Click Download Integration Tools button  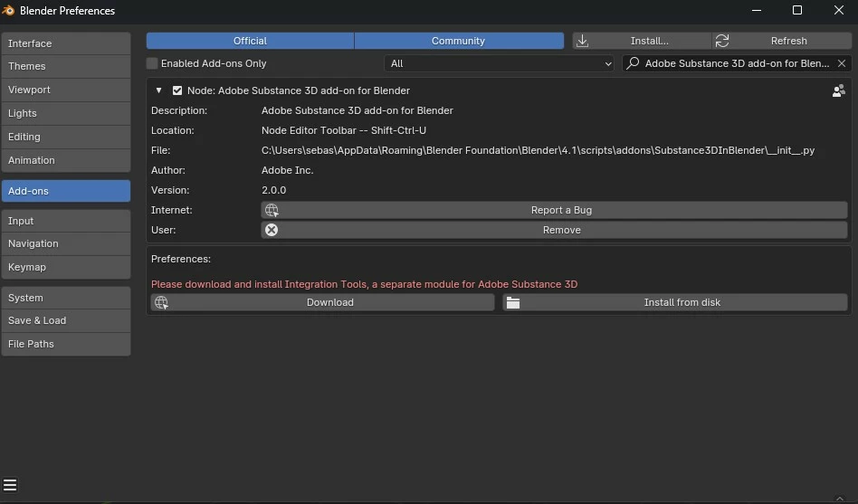point(323,302)
